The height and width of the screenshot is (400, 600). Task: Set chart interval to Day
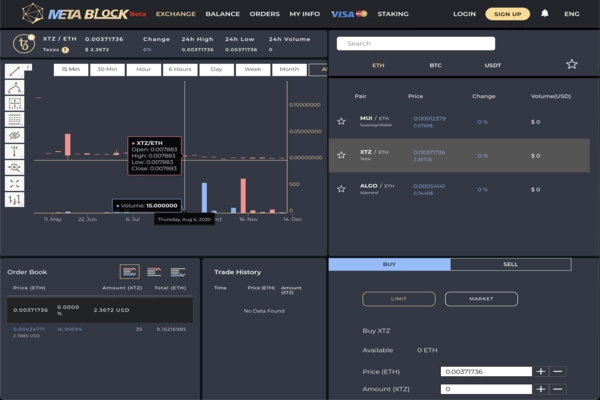(216, 70)
